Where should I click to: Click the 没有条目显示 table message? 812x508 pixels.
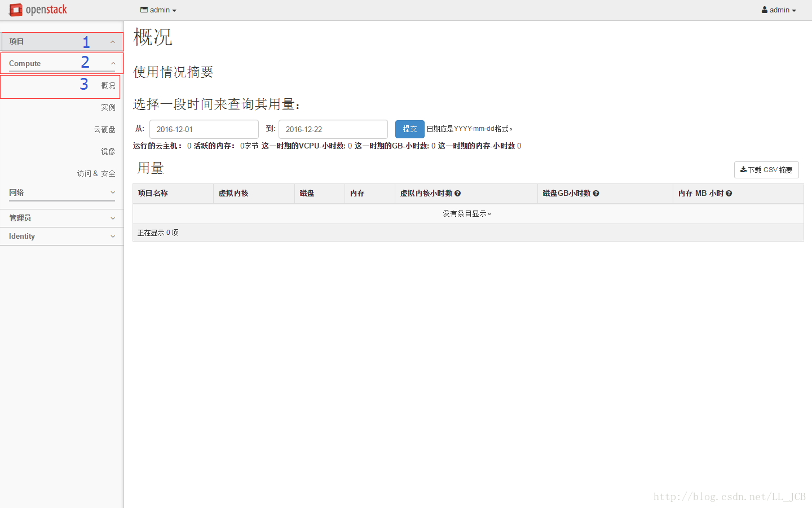(467, 213)
